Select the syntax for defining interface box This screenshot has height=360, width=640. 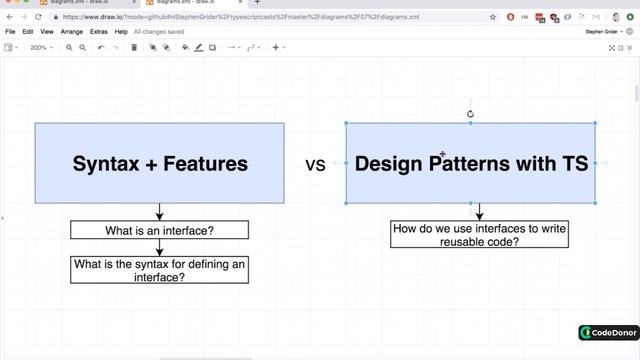pyautogui.click(x=159, y=270)
